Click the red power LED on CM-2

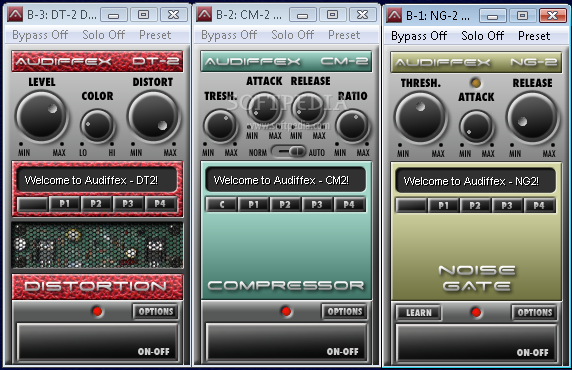(286, 311)
